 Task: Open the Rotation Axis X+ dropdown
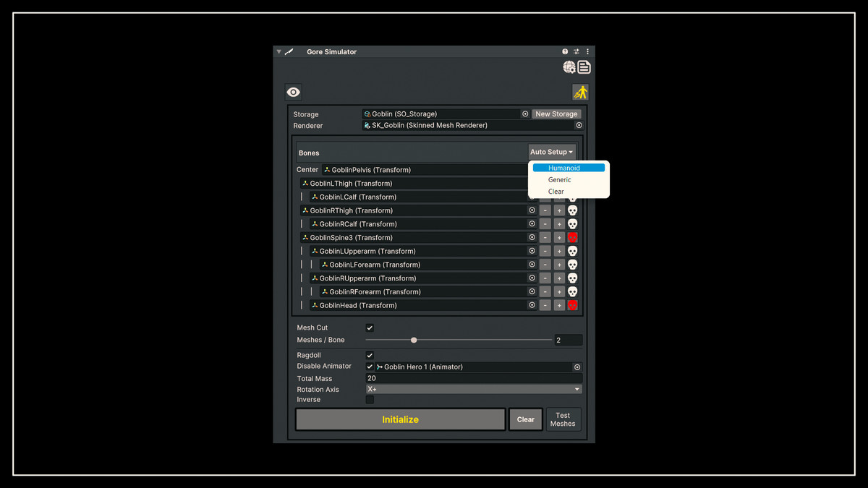click(473, 389)
